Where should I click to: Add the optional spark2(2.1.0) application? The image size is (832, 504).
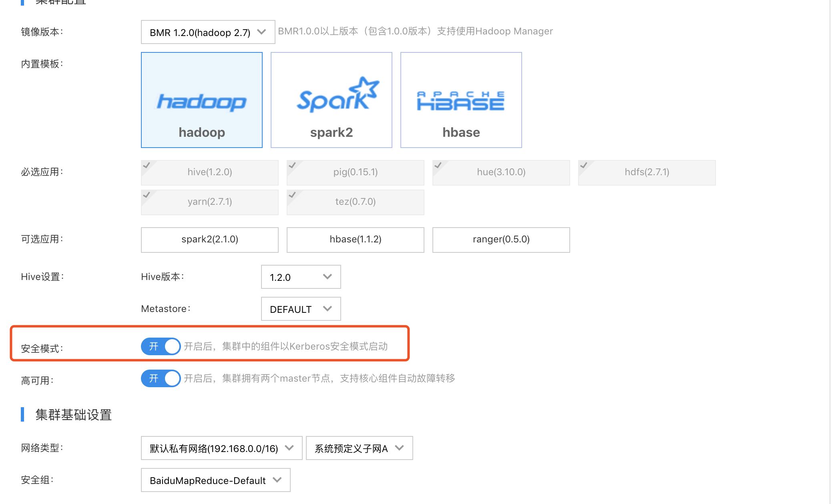209,240
